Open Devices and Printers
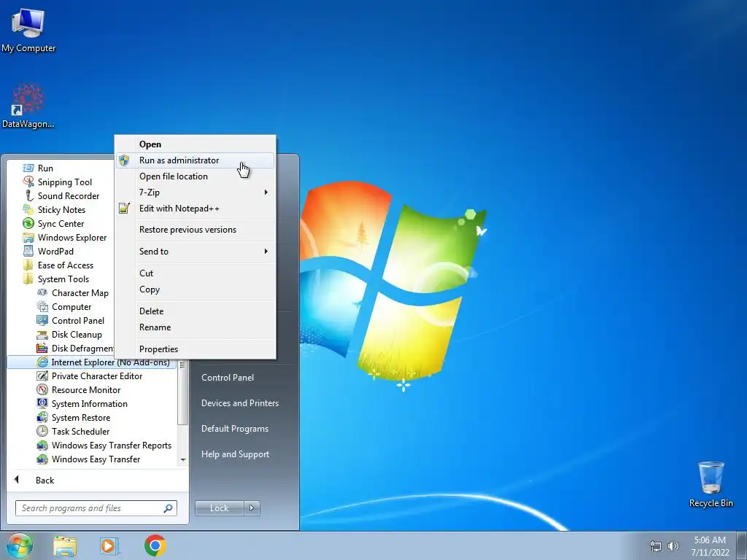Screen dimensions: 747x560 coord(239,403)
